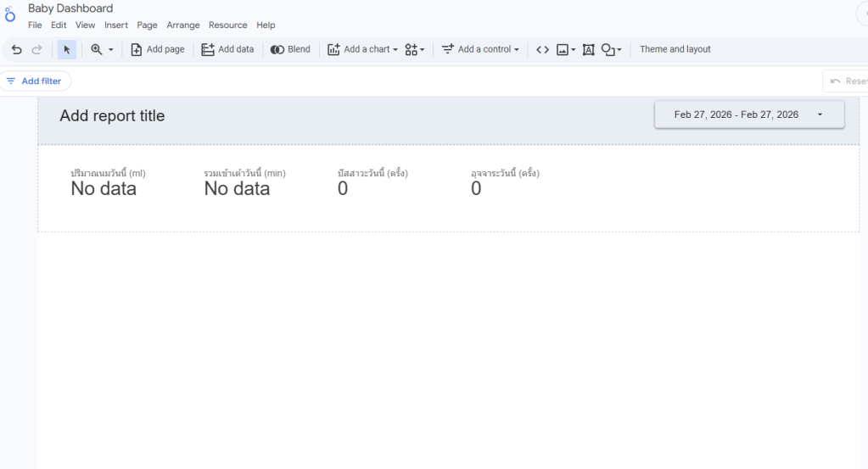Open the community visualizations dropdown
Image resolution: width=868 pixels, height=469 pixels.
pos(415,50)
